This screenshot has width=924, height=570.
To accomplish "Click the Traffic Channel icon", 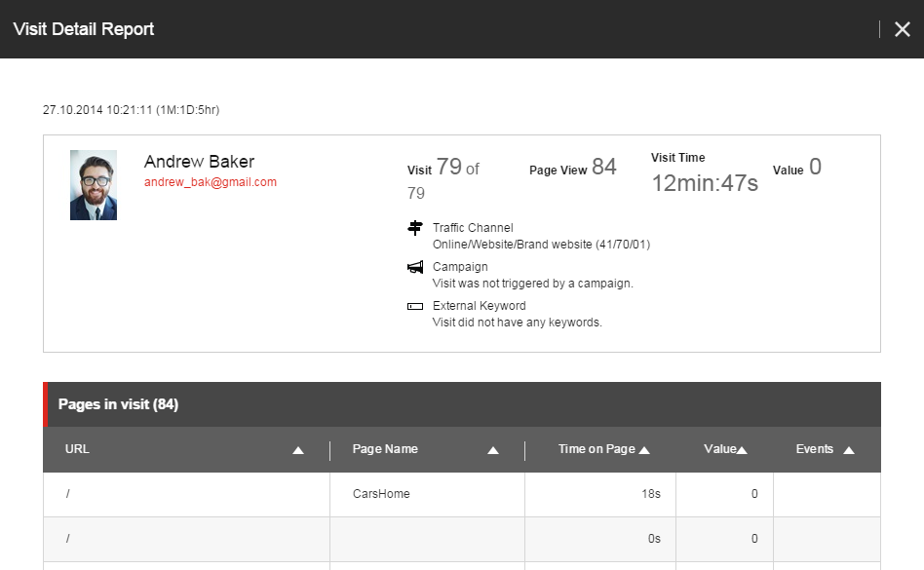I will (415, 228).
